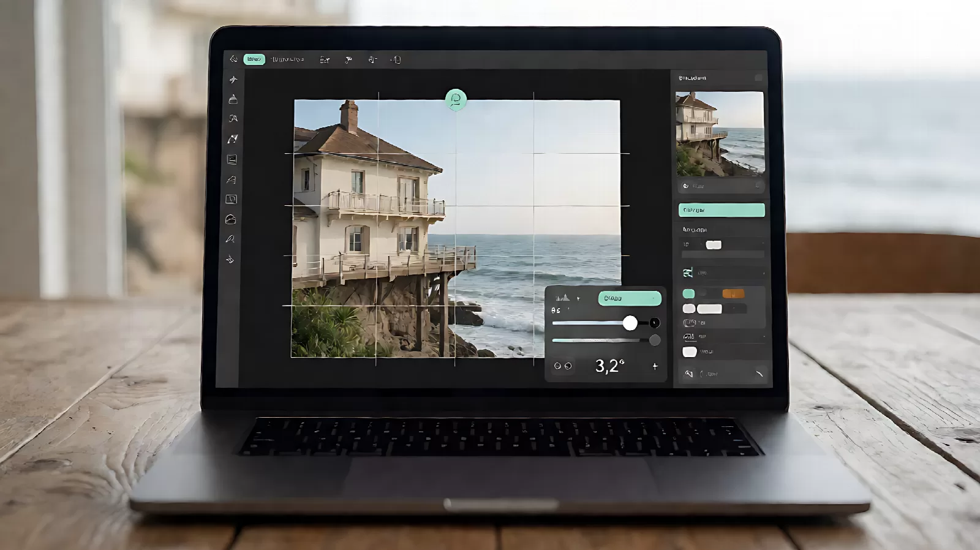
Task: Open the histogram icon in the floating panel
Action: point(562,298)
